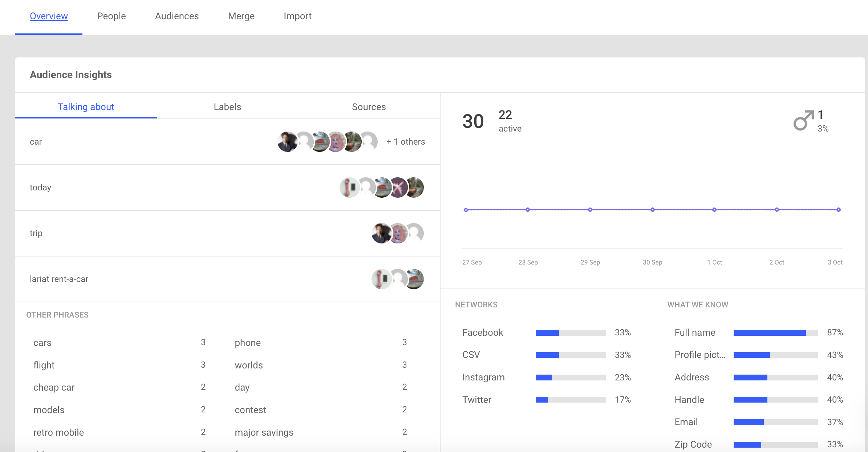The height and width of the screenshot is (452, 868).
Task: Click the Facebook network progress bar
Action: click(571, 332)
